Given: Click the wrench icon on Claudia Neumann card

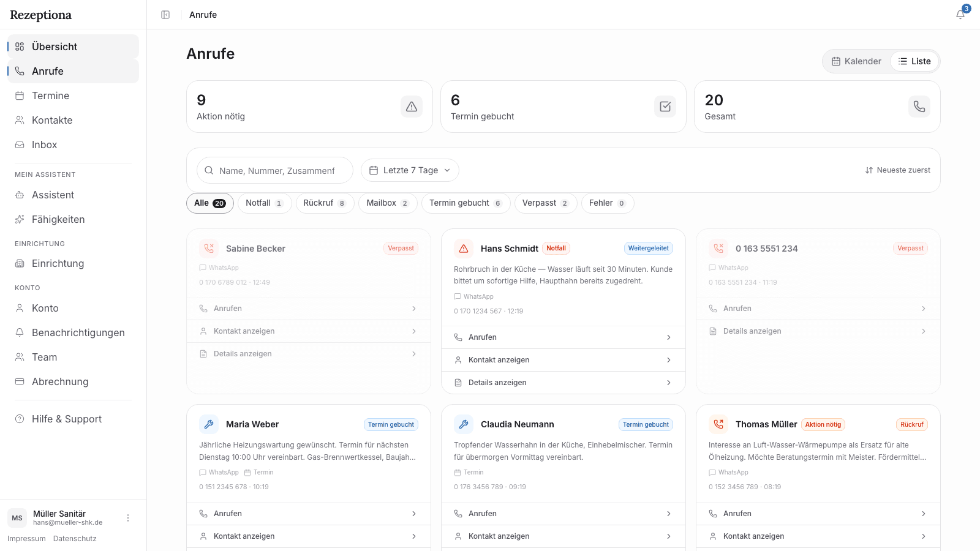Looking at the screenshot, I should 464,424.
